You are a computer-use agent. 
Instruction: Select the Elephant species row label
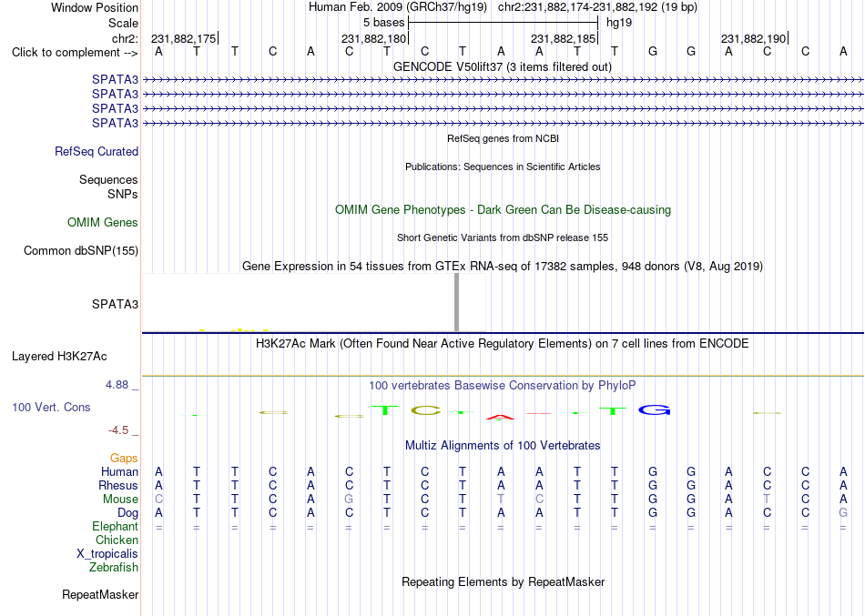(116, 527)
